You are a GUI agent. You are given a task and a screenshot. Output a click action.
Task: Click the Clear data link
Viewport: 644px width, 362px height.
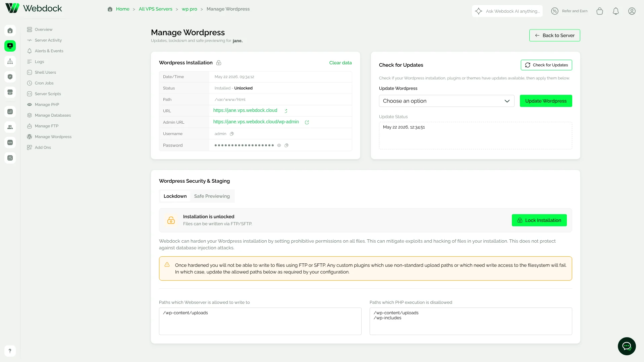tap(340, 63)
